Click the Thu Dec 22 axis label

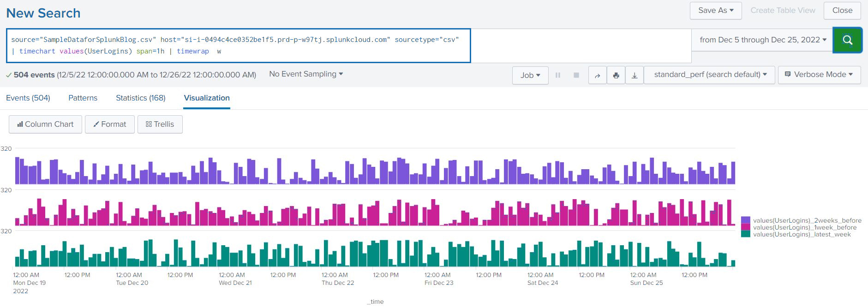[338, 283]
